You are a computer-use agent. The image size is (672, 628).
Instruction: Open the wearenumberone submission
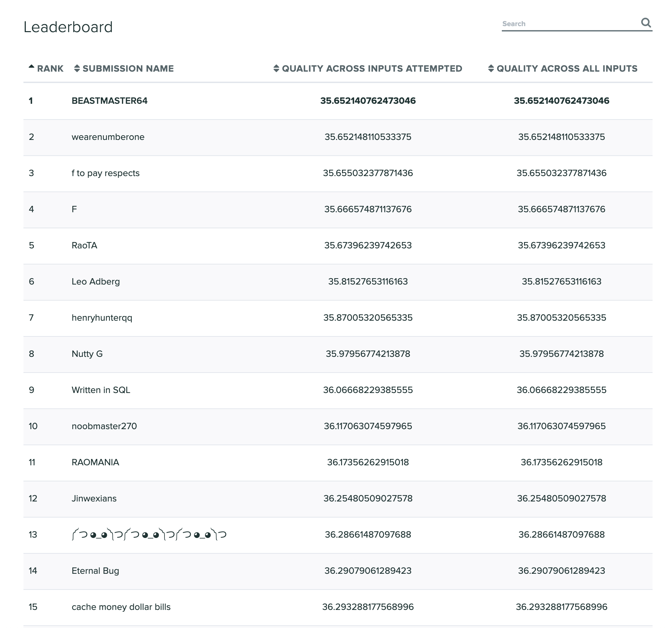[108, 137]
